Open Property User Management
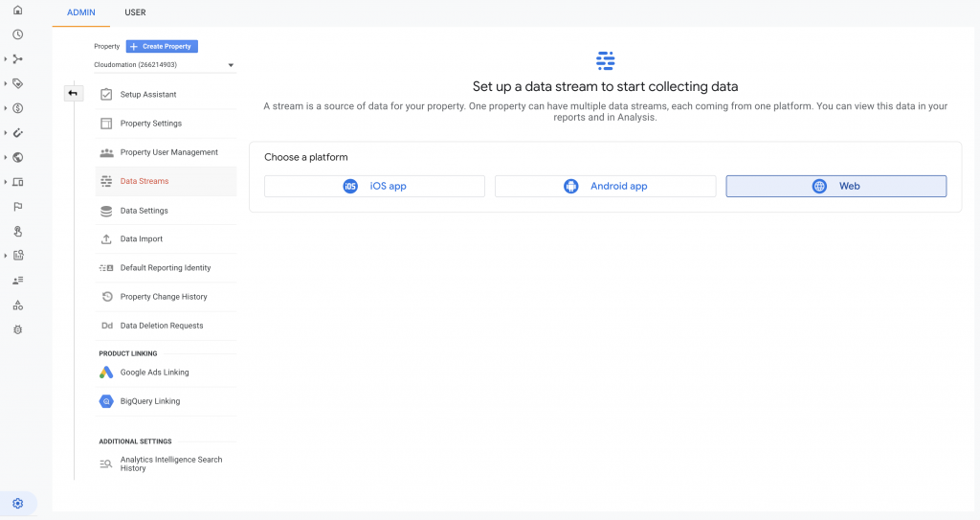This screenshot has width=980, height=520. point(166,152)
